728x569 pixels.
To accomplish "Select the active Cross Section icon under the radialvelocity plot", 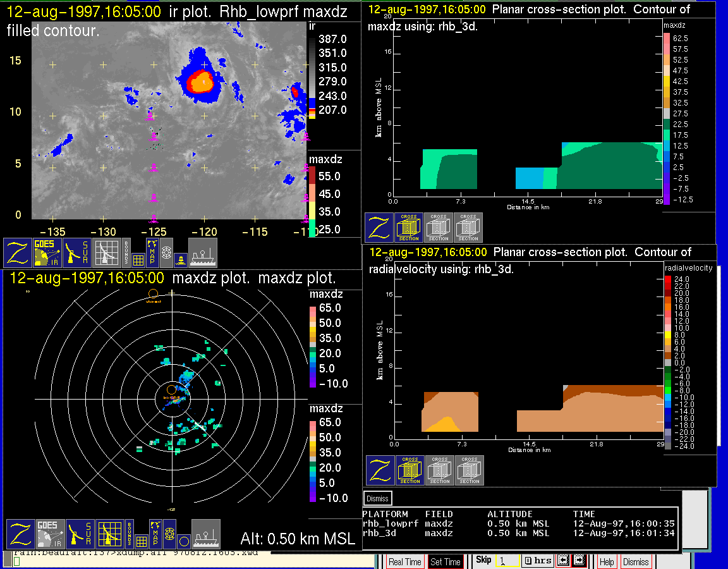I will tap(410, 470).
